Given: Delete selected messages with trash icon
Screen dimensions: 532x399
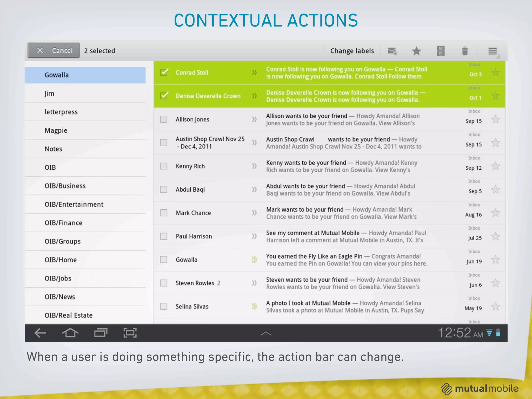Looking at the screenshot, I should (x=465, y=51).
